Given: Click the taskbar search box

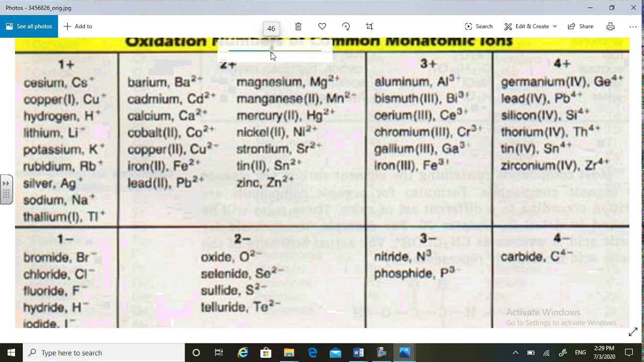Looking at the screenshot, I should [104, 352].
